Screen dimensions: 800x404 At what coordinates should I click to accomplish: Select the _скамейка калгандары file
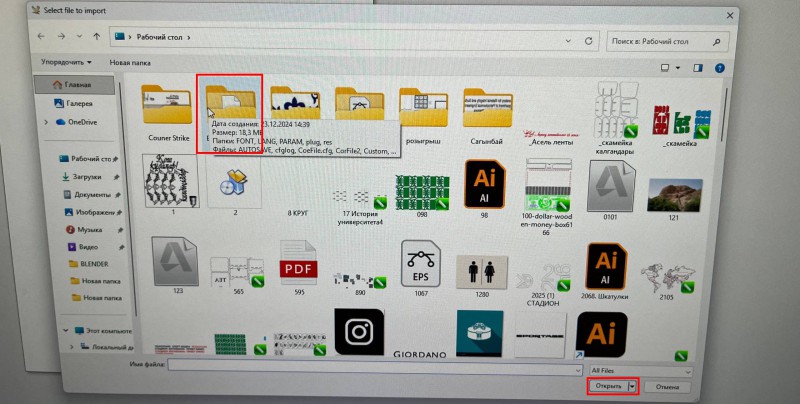[x=615, y=118]
